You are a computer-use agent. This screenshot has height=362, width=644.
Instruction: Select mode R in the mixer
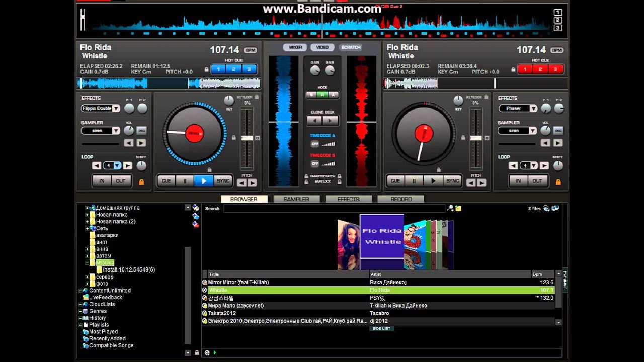322,95
